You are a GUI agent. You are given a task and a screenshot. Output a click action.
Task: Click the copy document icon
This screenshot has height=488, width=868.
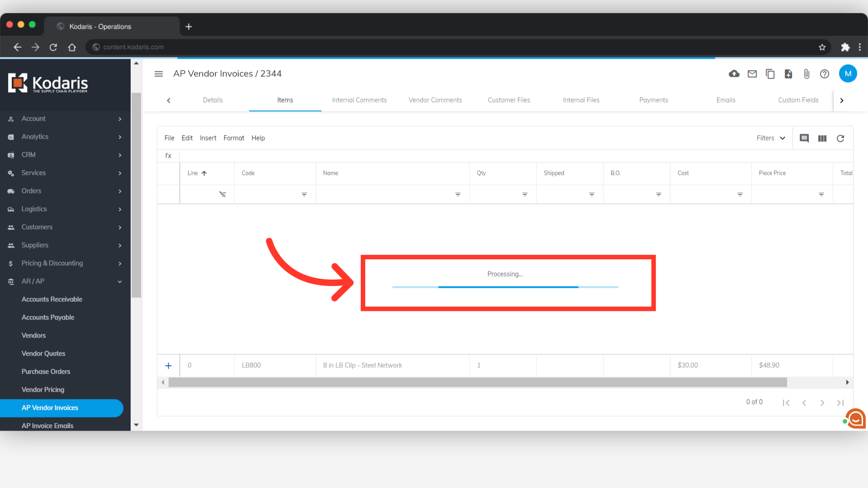[x=770, y=74]
